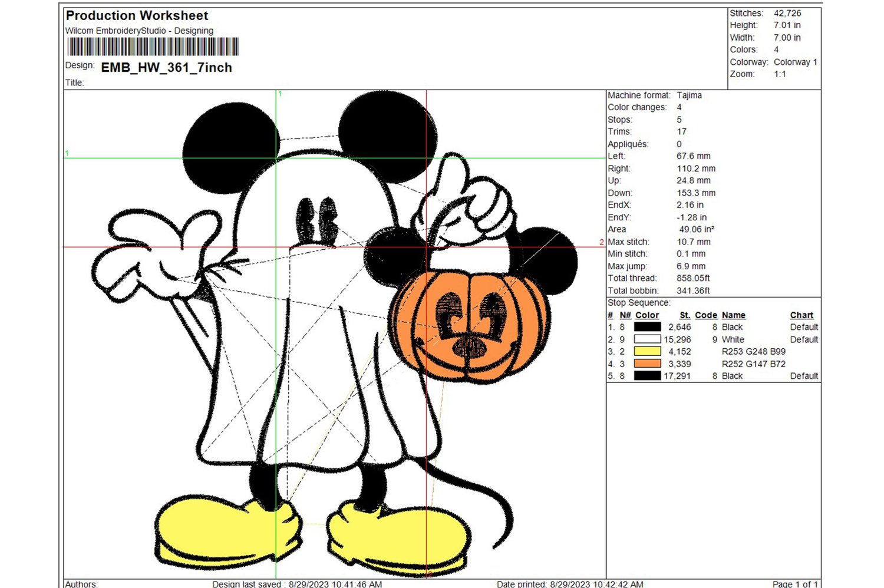Click the 'Page 1 of 1' footer text
884x588 pixels.
(795, 584)
